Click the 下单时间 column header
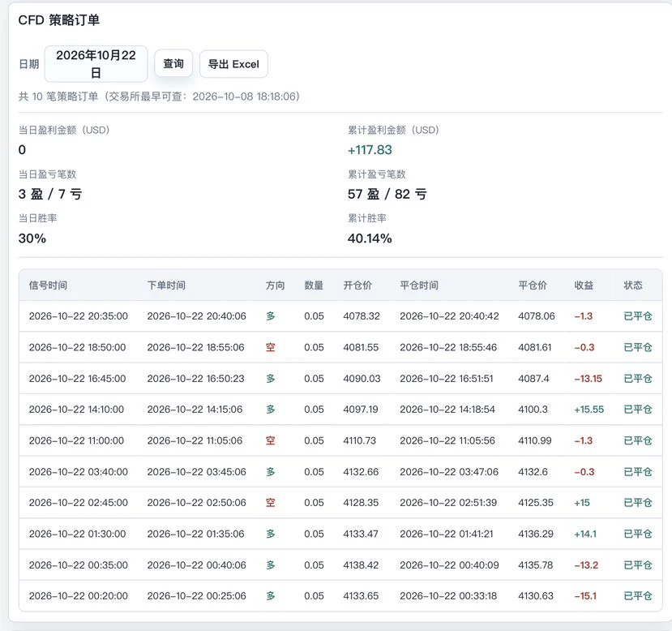 click(166, 285)
